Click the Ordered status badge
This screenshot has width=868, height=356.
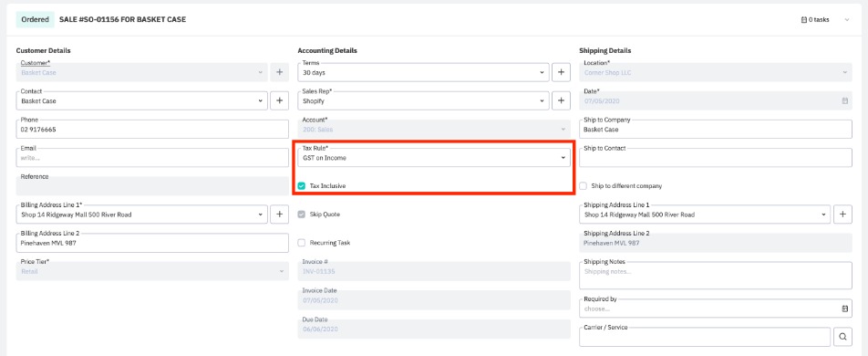coord(36,19)
